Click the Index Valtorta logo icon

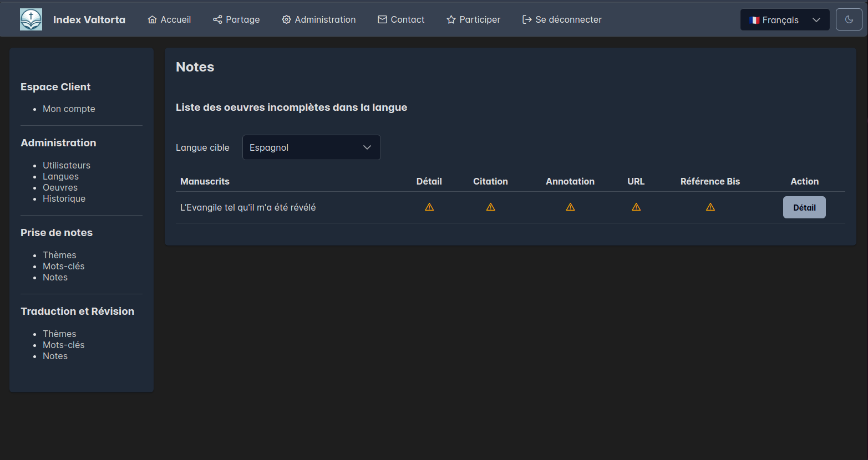[x=31, y=19]
